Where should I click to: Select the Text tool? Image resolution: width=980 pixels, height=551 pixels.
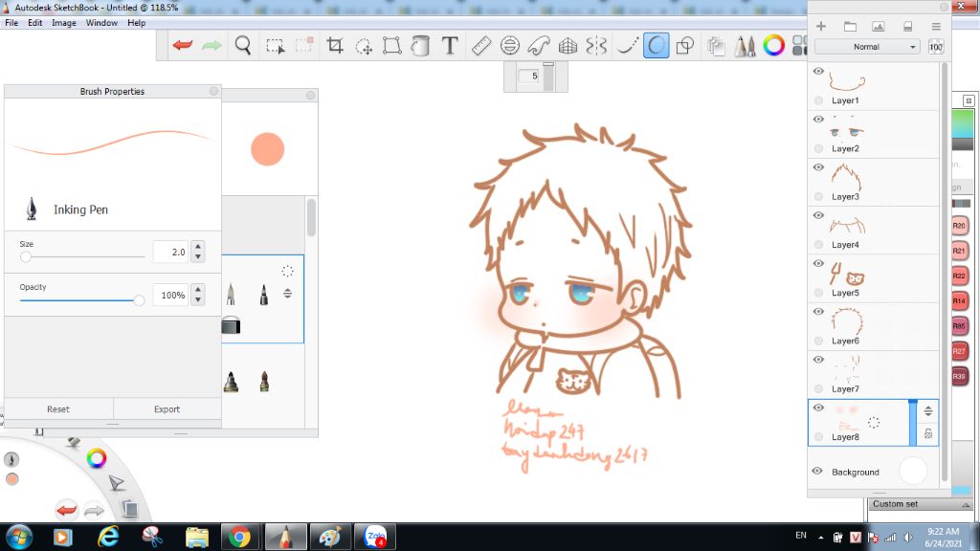(450, 45)
